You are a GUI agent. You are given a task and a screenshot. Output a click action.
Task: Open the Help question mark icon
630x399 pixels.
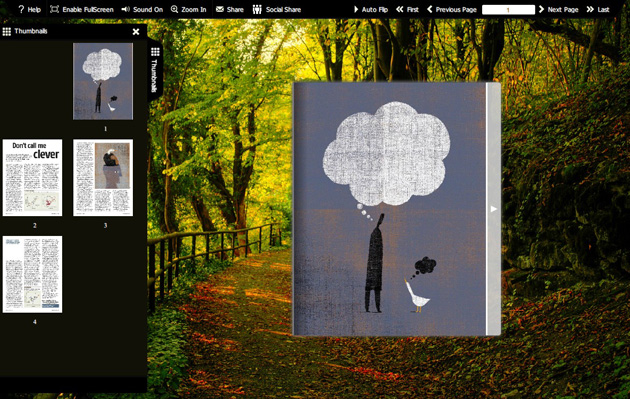pyautogui.click(x=21, y=9)
